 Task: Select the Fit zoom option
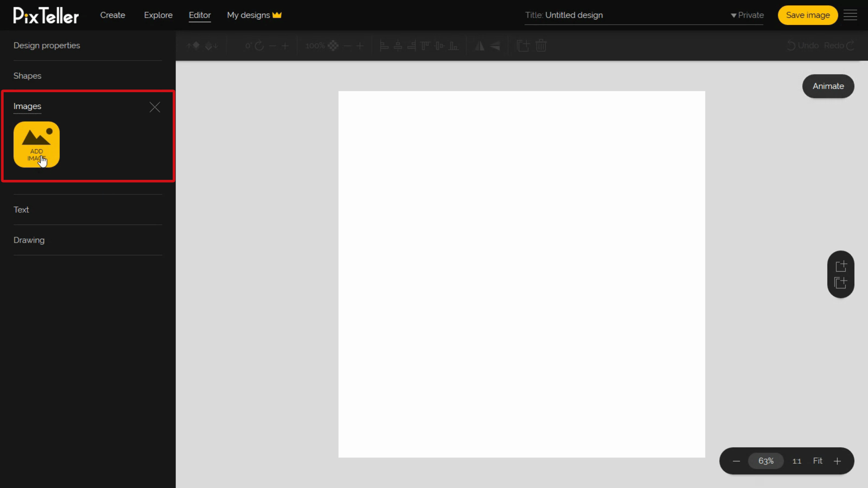click(x=817, y=460)
